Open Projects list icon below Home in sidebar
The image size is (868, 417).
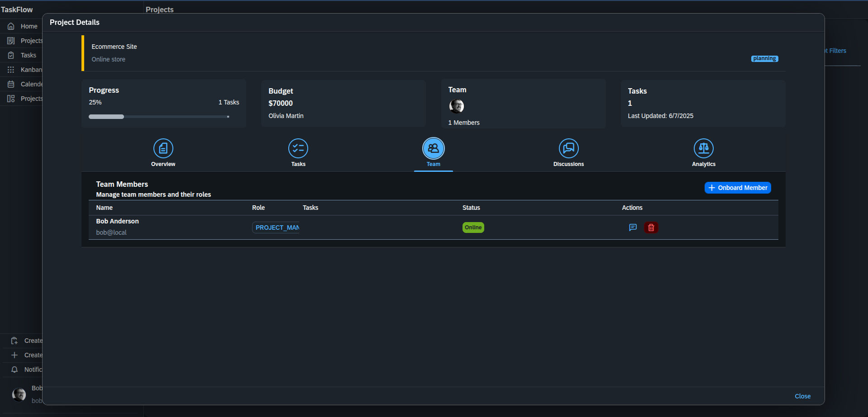(x=11, y=41)
